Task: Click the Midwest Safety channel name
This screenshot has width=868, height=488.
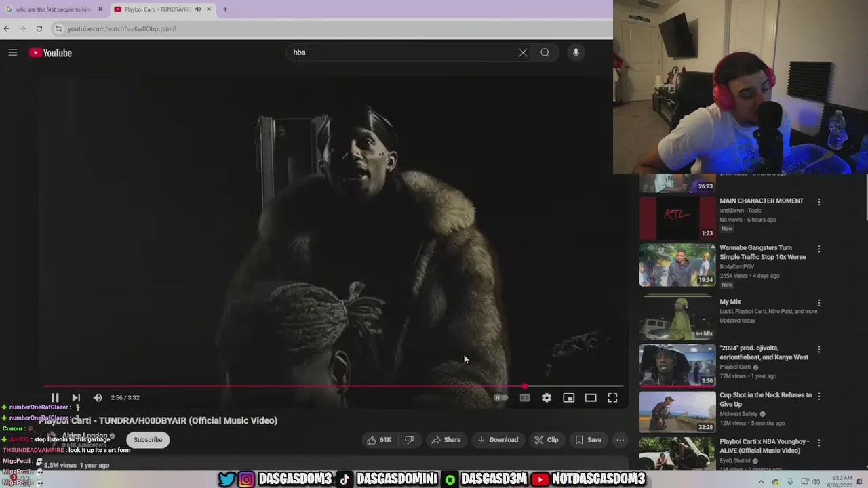Action: pos(739,414)
